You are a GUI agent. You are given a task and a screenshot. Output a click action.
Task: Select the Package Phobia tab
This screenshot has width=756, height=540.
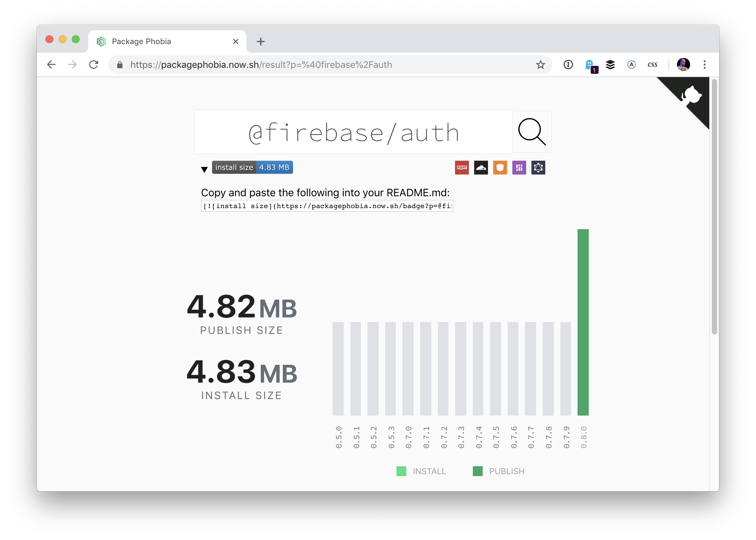[x=167, y=41]
